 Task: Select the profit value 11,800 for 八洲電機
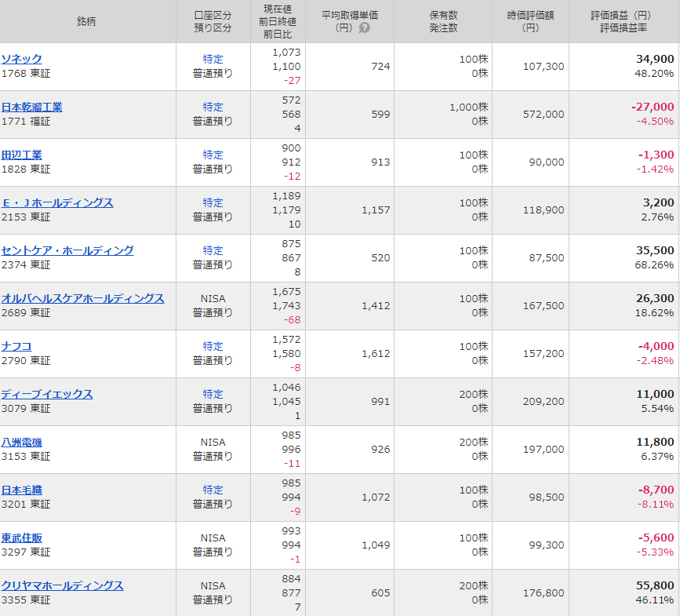655,442
